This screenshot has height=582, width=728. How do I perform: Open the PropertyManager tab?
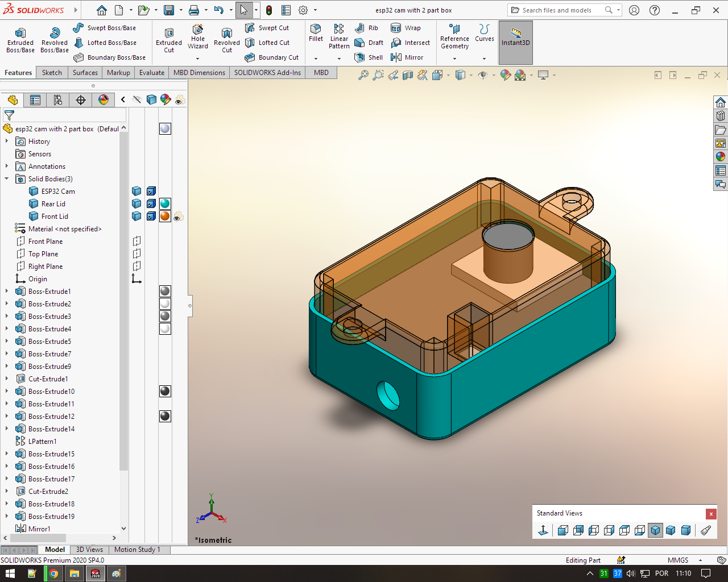coord(35,100)
